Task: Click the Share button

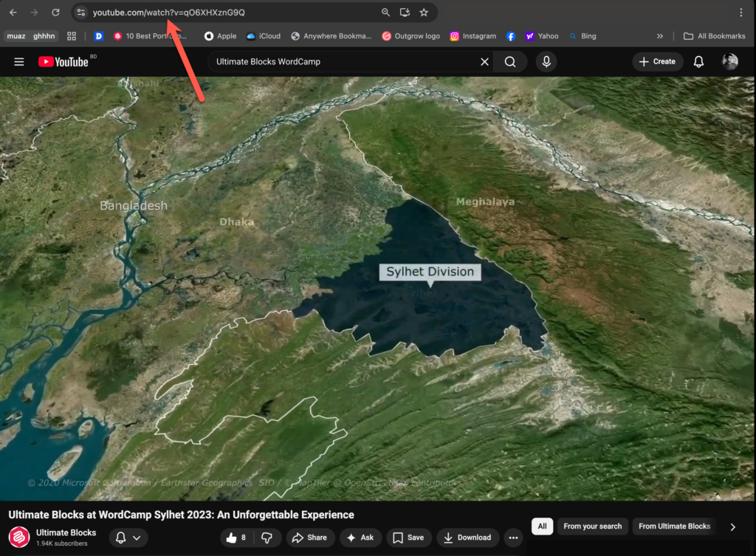Action: [x=310, y=538]
